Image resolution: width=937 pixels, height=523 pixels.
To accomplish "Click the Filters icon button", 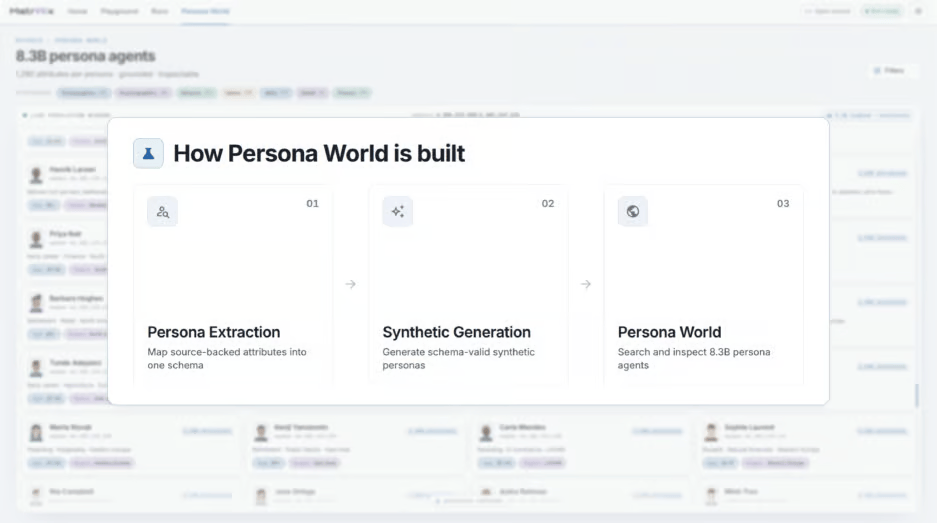I will click(x=889, y=71).
